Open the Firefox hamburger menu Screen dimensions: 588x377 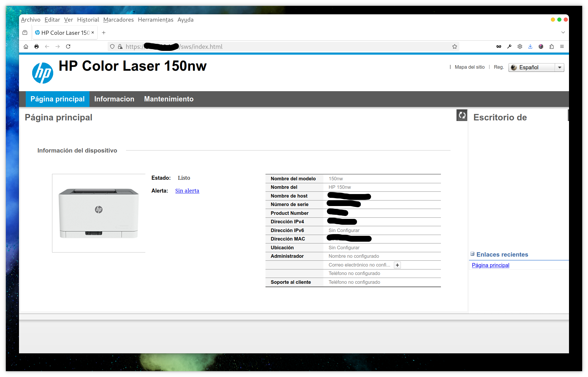point(562,46)
